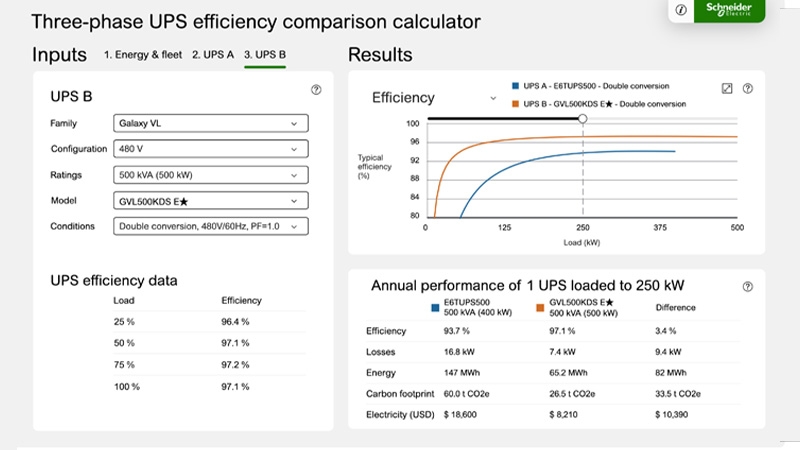Open help for the Efficiency chart

point(747,88)
